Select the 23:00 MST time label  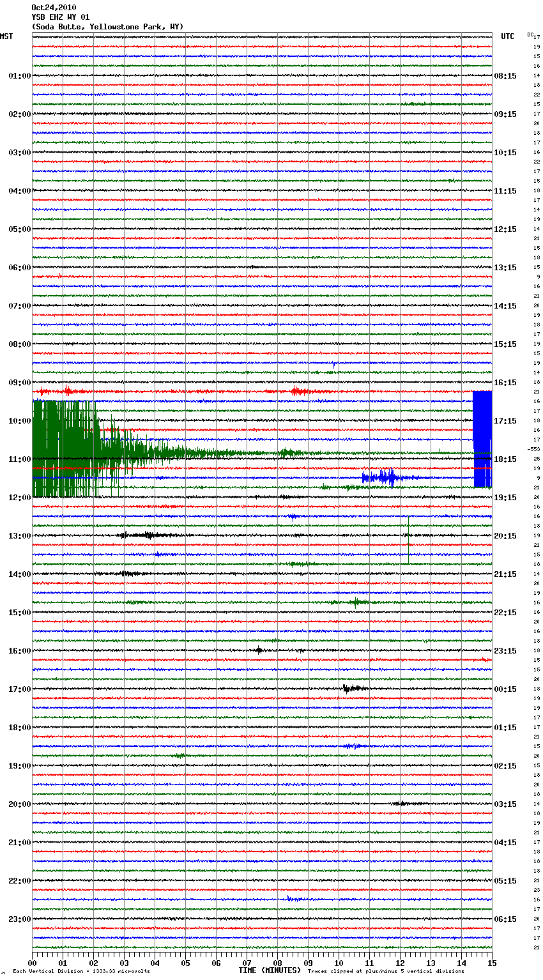[x=20, y=919]
